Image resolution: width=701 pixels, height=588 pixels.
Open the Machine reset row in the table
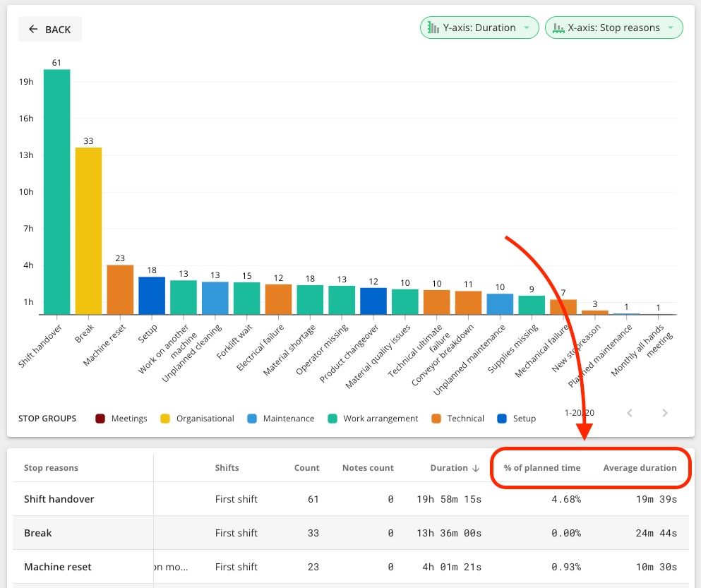pos(350,567)
